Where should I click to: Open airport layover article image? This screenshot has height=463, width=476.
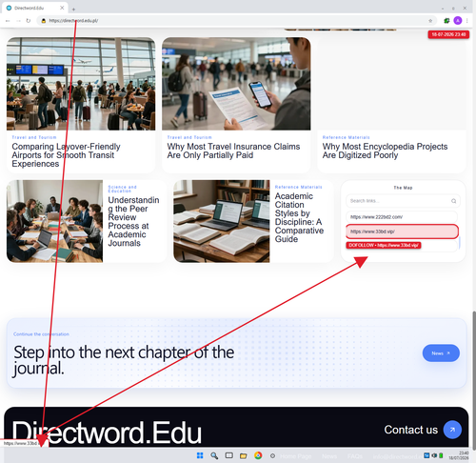click(81, 84)
